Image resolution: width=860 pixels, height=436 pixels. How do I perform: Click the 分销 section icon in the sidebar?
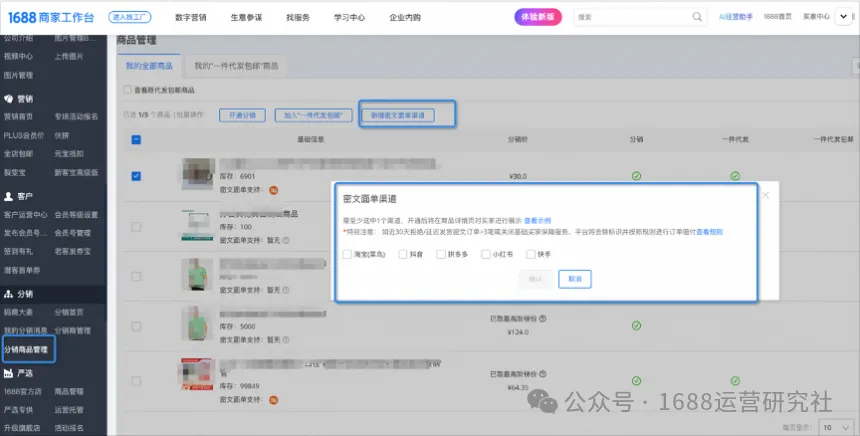8,294
